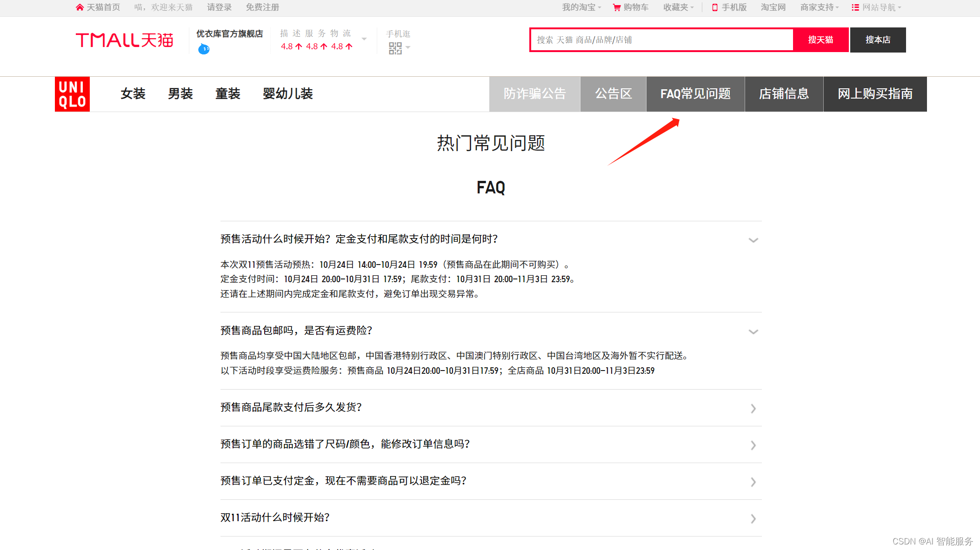Expand the presale final payment delivery time question
The height and width of the screenshot is (550, 980).
[753, 408]
